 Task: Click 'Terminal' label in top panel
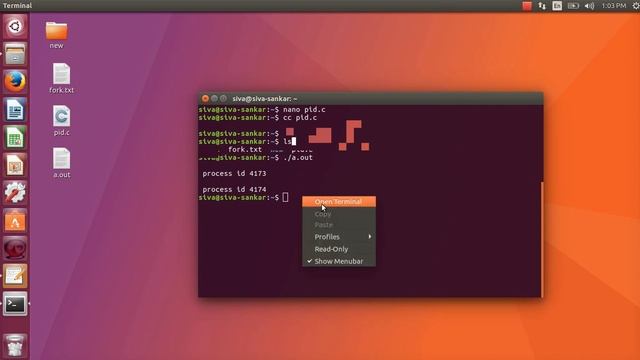pyautogui.click(x=17, y=6)
